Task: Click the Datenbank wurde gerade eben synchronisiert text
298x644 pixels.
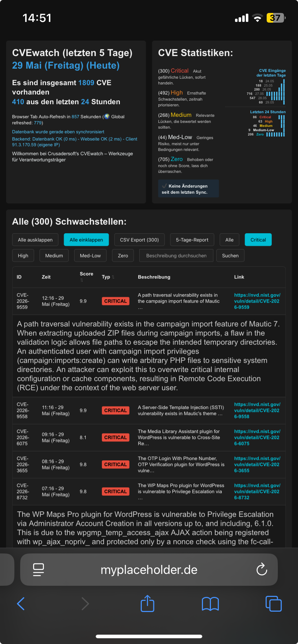Action: pos(58,132)
